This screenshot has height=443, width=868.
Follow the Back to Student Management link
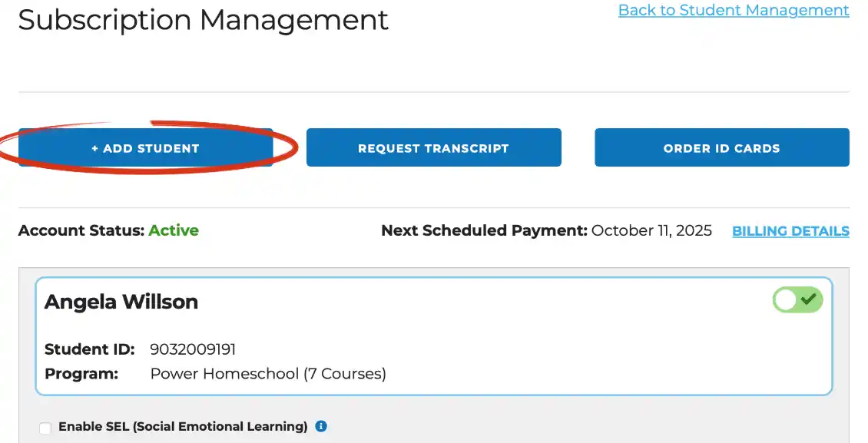click(x=734, y=11)
